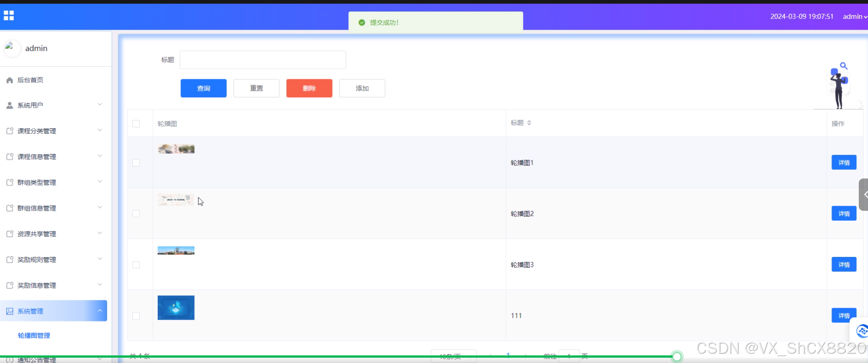Viewport: 868px width, 363px height.
Task: Click the icon beside 群组类型管理
Action: (9, 183)
